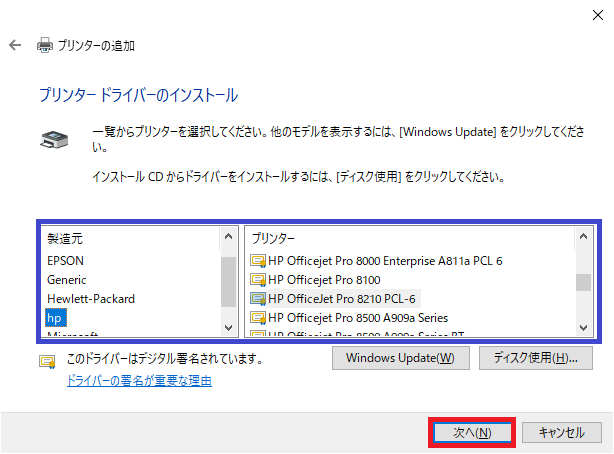The image size is (614, 454).
Task: Click the manufacturer list scrollbar thumb
Action: click(229, 282)
